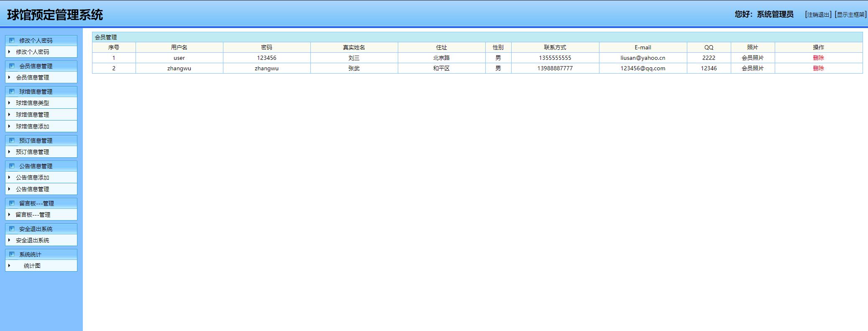Click the arrow bullet before 球馆信息添加
Viewport: 868px width, 331px height.
pos(9,126)
